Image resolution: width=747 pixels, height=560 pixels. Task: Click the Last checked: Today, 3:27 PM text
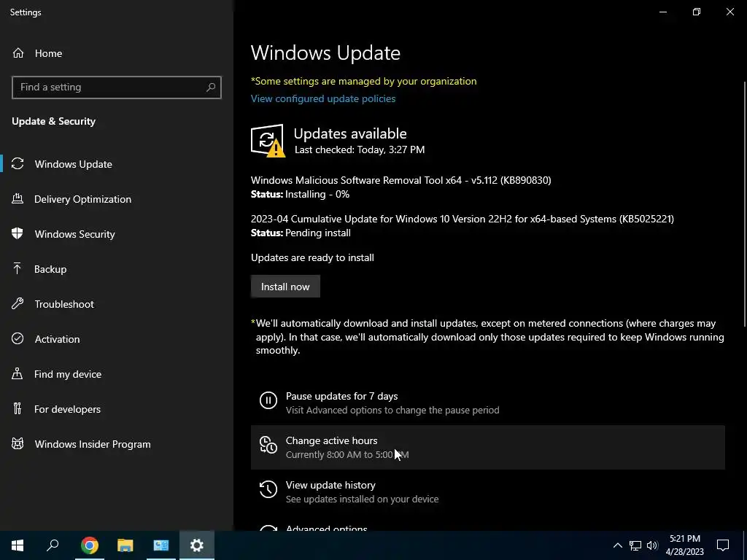click(360, 149)
